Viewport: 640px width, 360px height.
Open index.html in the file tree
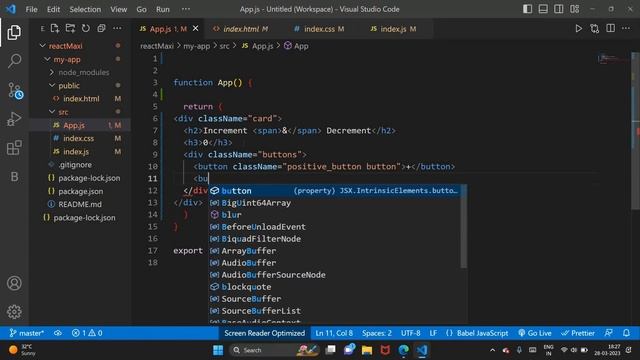coord(81,99)
